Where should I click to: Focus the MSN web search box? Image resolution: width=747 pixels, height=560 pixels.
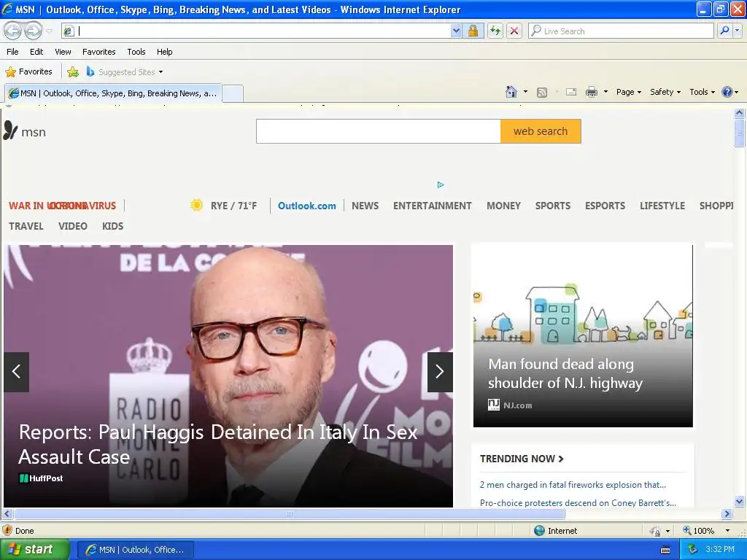tap(379, 131)
